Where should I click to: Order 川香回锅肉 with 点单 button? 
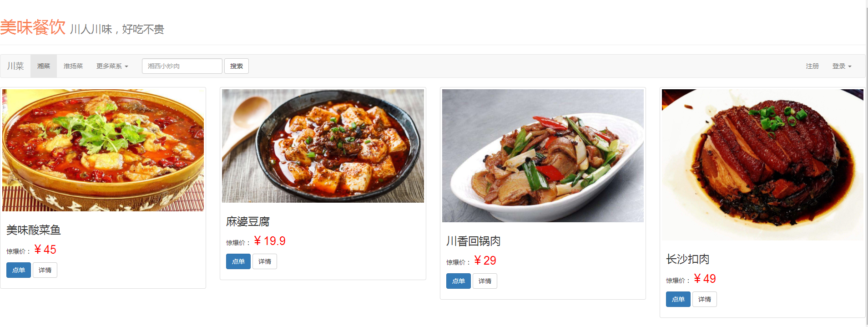(x=459, y=281)
